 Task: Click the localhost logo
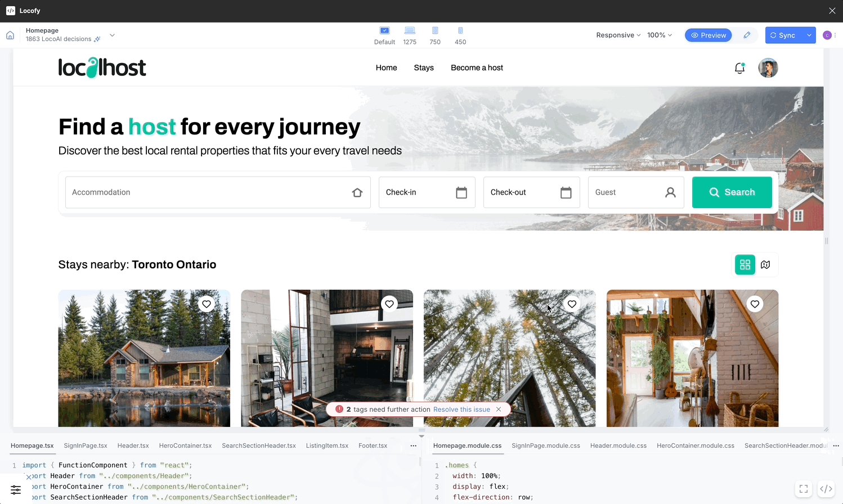[x=102, y=67]
